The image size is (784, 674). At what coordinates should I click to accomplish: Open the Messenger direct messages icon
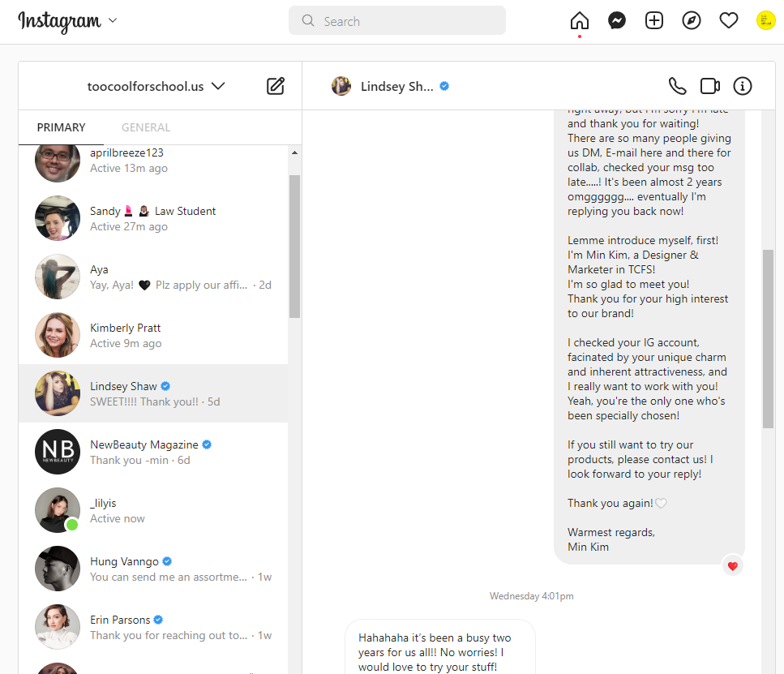[x=616, y=20]
